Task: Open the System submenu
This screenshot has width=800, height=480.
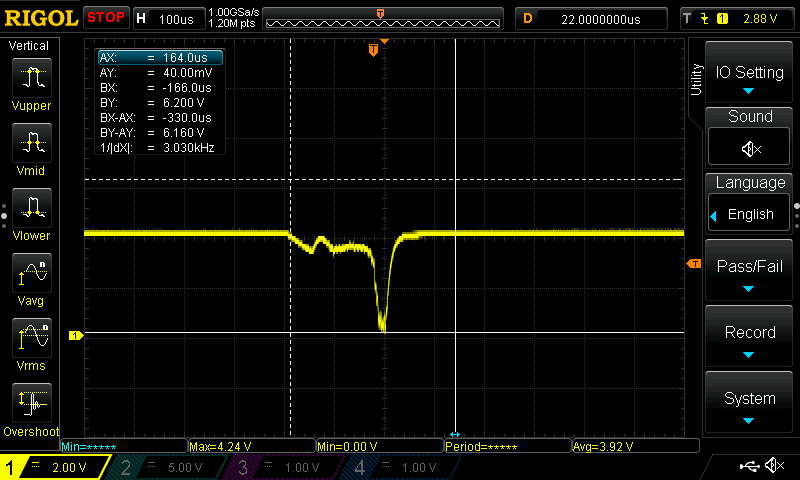Action: (x=749, y=402)
